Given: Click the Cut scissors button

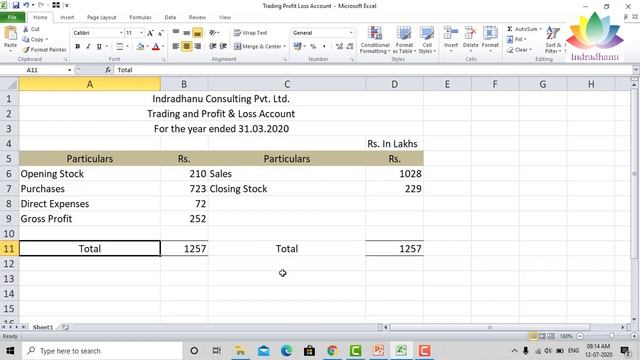Looking at the screenshot, I should click(x=31, y=29).
